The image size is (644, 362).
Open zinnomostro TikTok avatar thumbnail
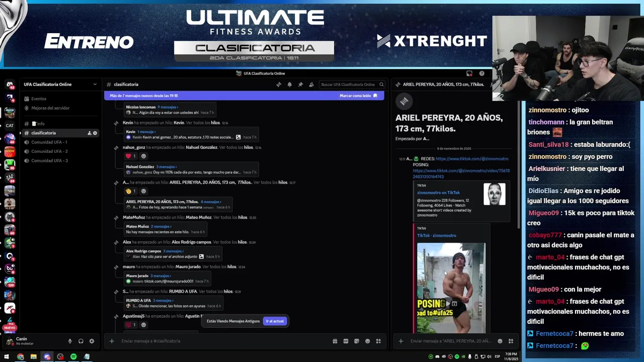(x=495, y=194)
